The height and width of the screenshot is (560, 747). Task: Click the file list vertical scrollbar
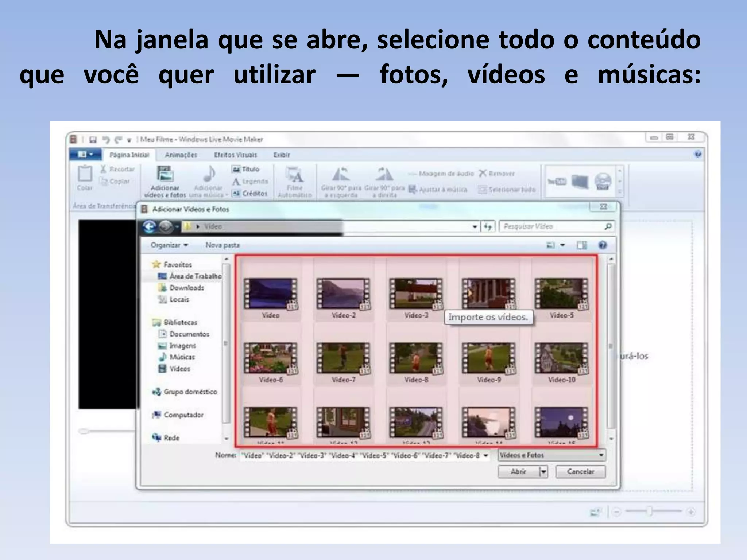[x=611, y=346]
